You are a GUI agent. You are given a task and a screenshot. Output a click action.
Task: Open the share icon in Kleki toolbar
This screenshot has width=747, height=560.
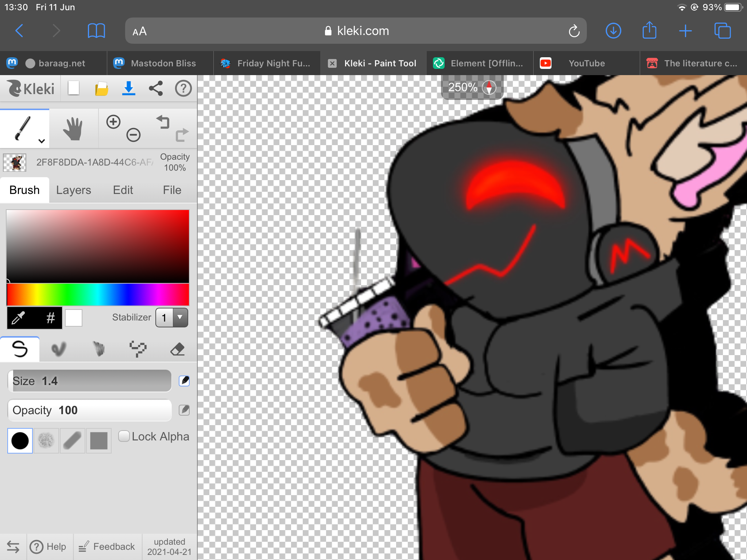tap(156, 89)
